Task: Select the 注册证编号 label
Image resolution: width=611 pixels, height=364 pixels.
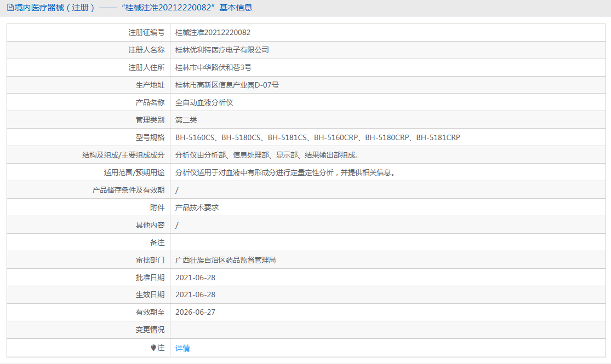Action: (x=146, y=32)
